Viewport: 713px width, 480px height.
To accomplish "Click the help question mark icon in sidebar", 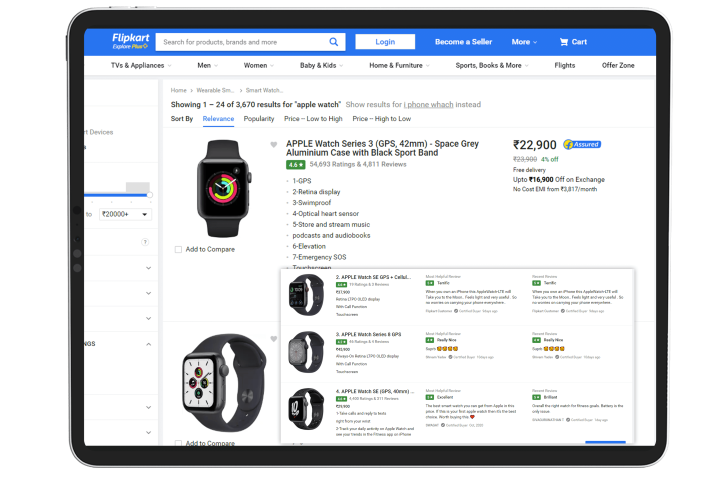I will point(145,242).
